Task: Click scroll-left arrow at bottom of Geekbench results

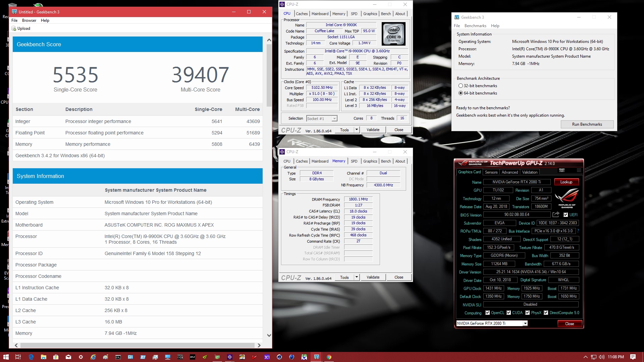Action: click(16, 345)
